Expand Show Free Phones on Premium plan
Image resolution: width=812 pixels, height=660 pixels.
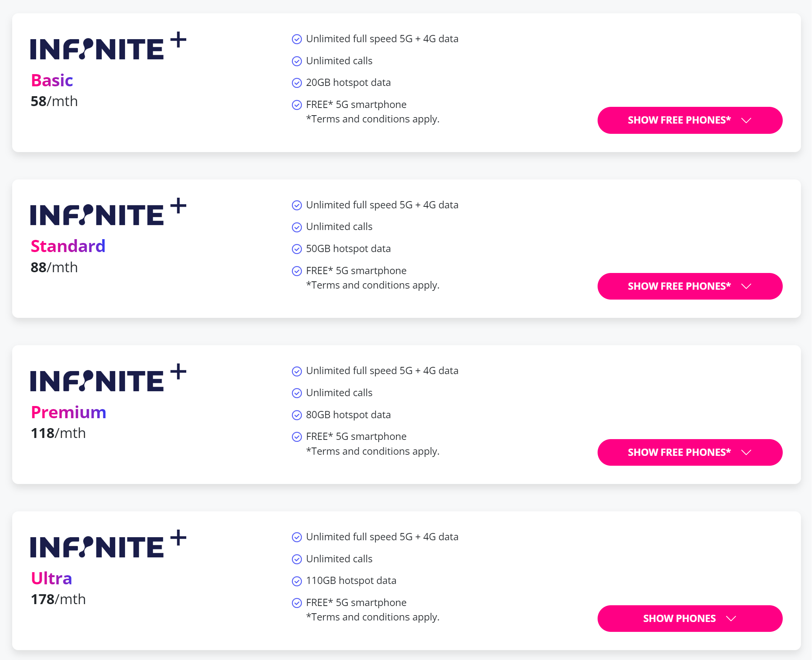[x=690, y=452]
